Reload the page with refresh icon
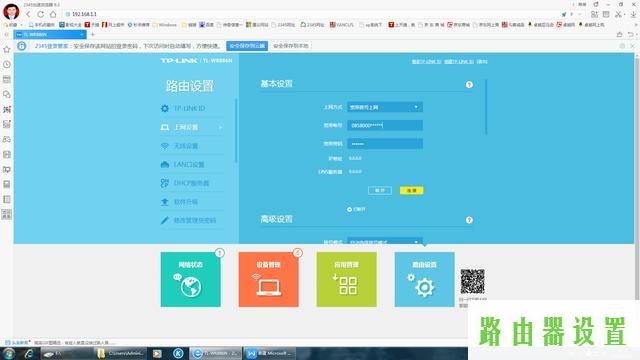The image size is (640, 360). click(40, 14)
